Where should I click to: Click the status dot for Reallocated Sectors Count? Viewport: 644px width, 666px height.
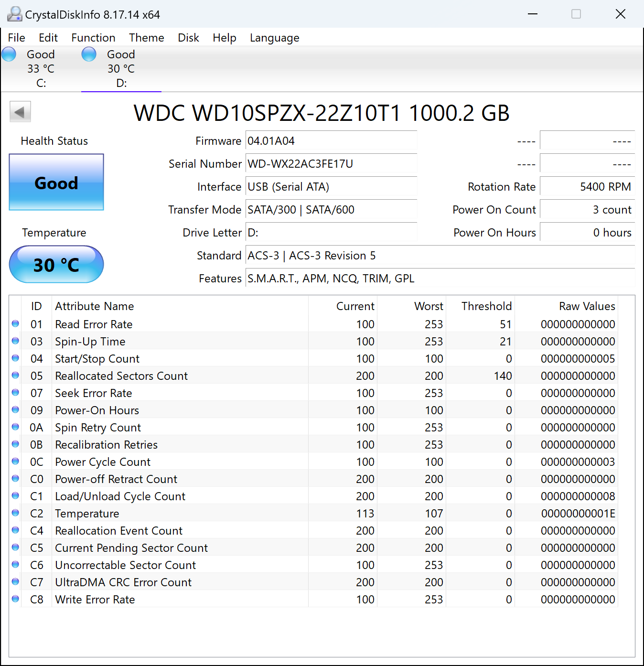click(x=15, y=375)
